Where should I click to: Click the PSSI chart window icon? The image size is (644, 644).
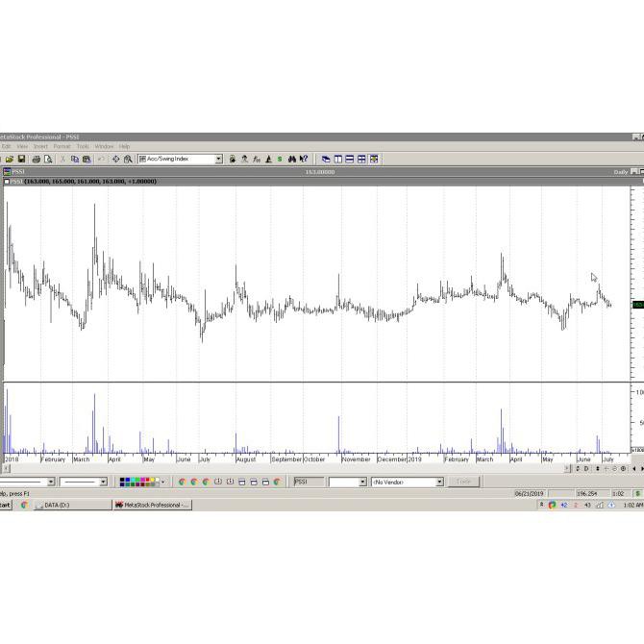7,172
